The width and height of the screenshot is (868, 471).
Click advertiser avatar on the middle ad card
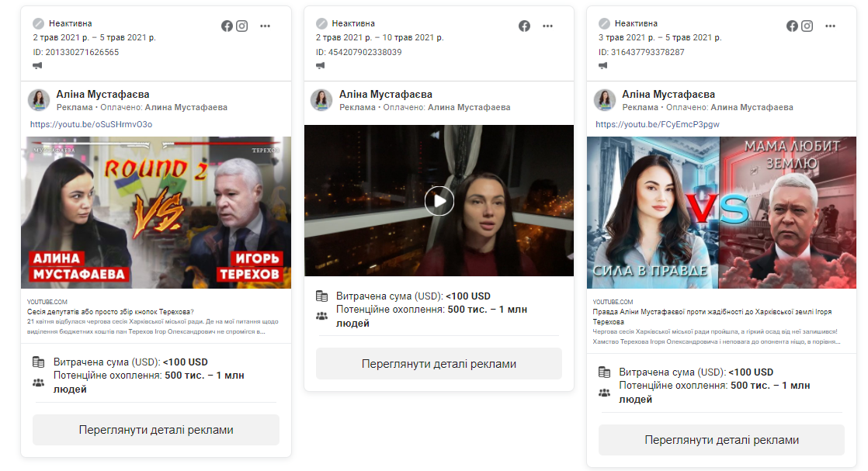322,100
